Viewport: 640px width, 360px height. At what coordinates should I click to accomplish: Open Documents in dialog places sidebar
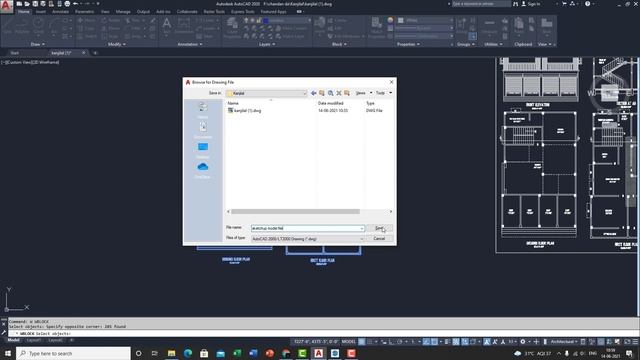[203, 130]
